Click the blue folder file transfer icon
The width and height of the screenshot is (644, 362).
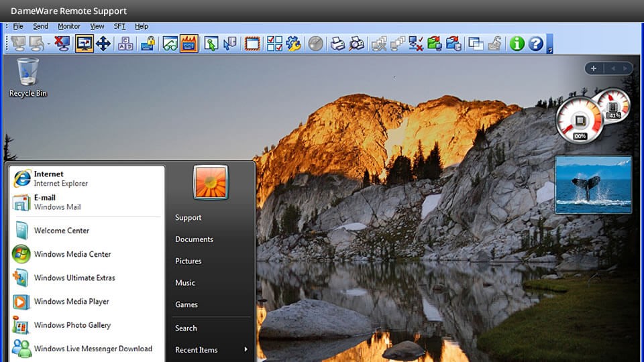(x=453, y=44)
